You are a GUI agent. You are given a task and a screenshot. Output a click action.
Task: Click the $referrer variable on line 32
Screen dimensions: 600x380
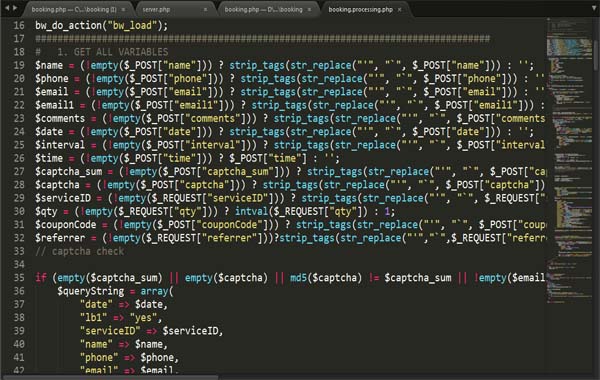coord(60,238)
